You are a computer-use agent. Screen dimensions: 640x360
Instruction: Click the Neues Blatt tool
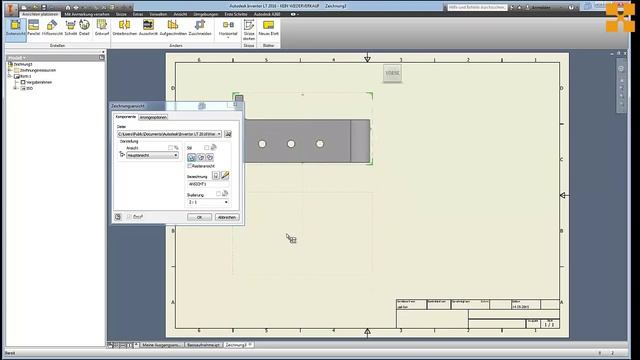point(269,29)
